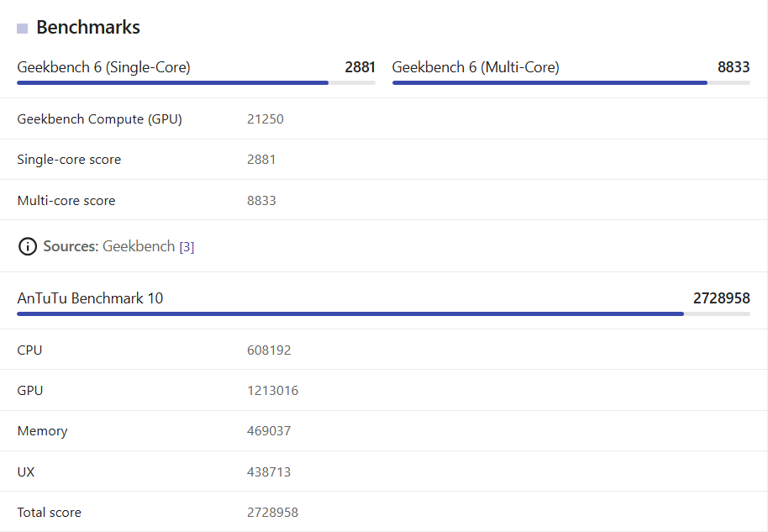
Task: Click the Benchmarks section heading
Action: 88,28
